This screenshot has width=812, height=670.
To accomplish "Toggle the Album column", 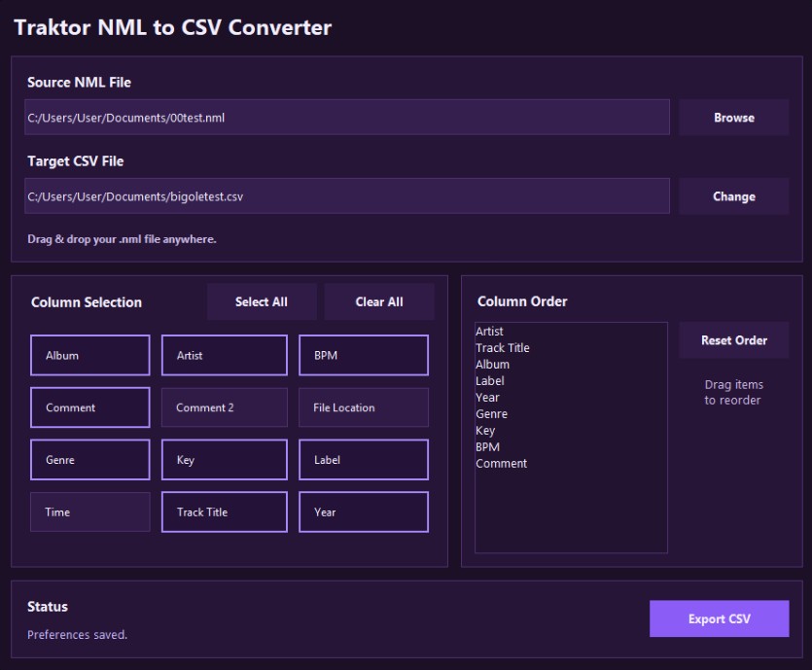I will [x=90, y=355].
